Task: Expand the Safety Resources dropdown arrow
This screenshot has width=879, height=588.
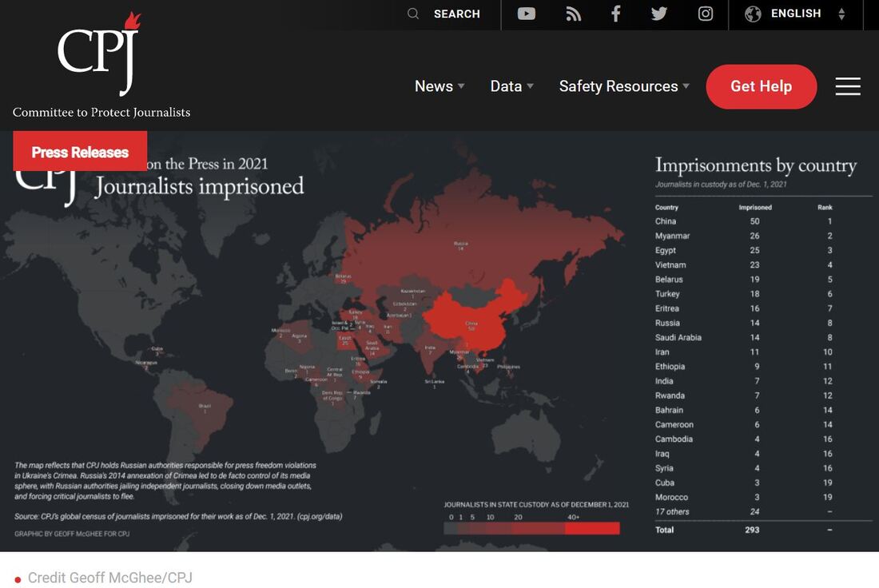Action: pyautogui.click(x=686, y=86)
